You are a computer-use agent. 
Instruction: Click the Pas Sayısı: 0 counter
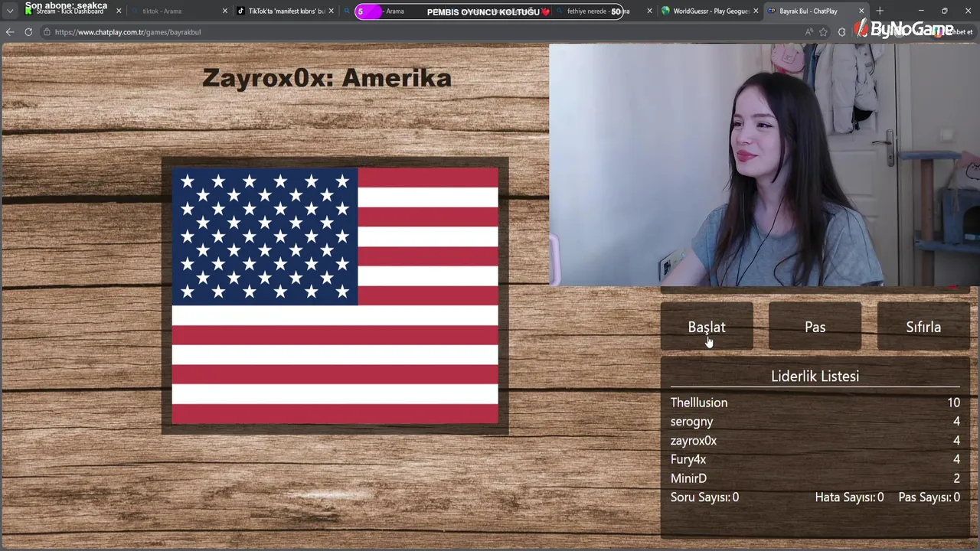click(x=929, y=497)
